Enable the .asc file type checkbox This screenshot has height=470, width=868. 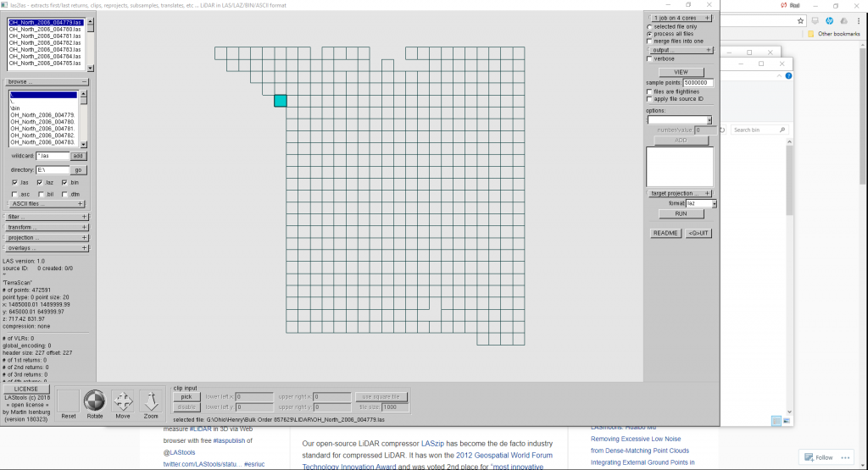click(15, 195)
